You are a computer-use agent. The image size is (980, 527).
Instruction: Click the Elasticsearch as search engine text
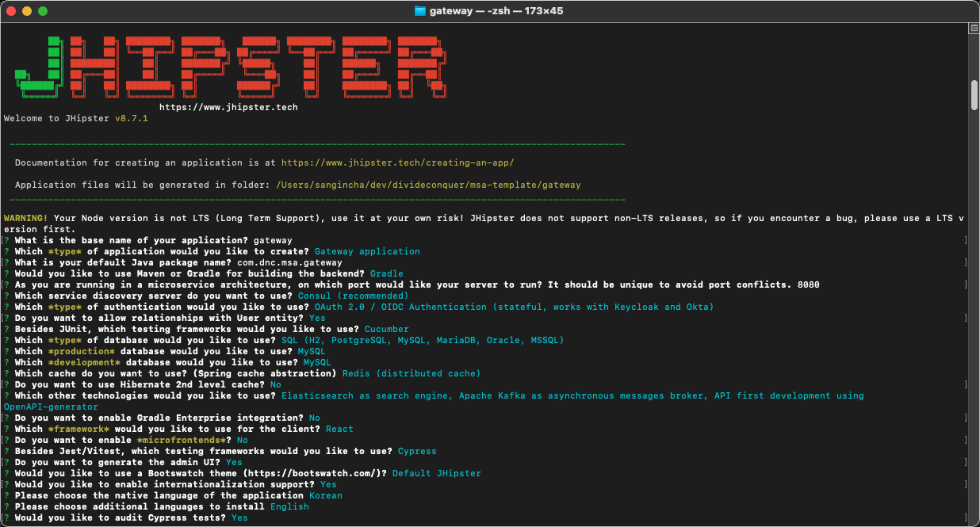364,395
